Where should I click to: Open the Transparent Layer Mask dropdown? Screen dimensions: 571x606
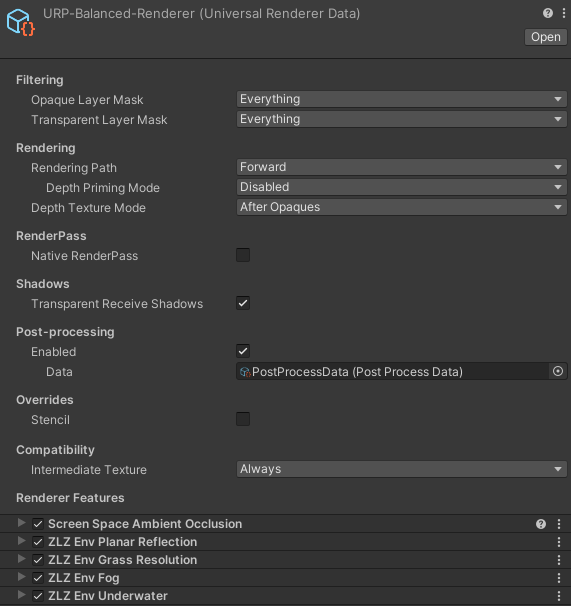402,119
